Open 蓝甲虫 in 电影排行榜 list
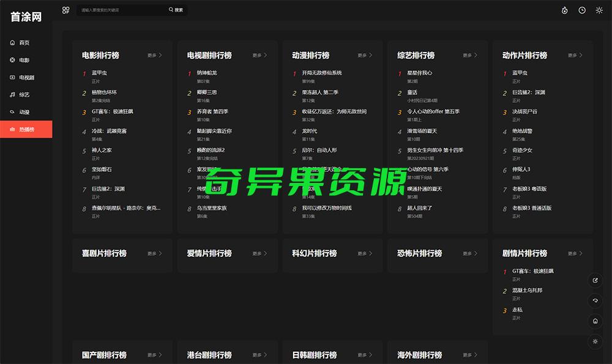This screenshot has height=364, width=612. pyautogui.click(x=99, y=73)
